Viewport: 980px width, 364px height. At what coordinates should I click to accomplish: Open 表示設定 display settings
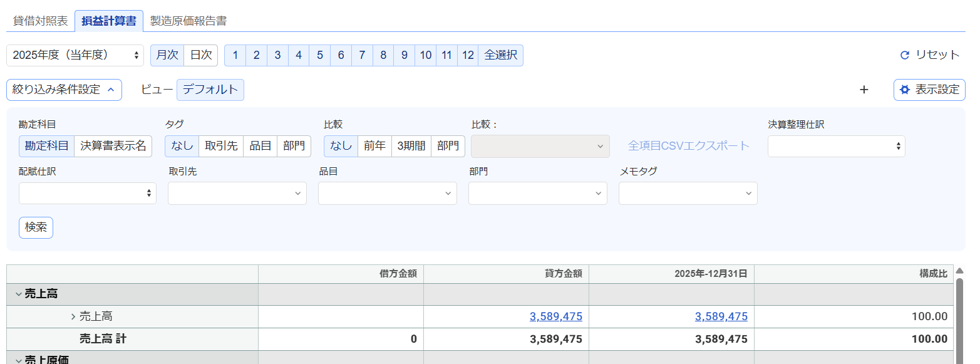point(929,90)
